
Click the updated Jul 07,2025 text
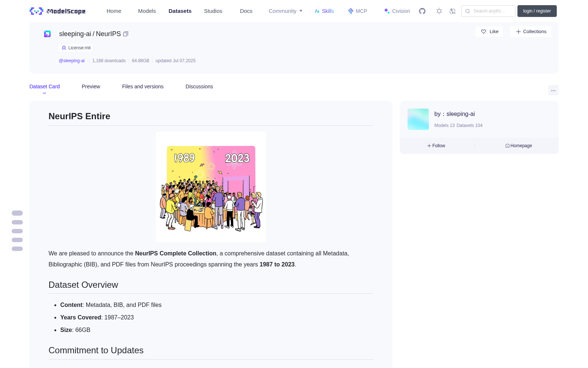[175, 61]
